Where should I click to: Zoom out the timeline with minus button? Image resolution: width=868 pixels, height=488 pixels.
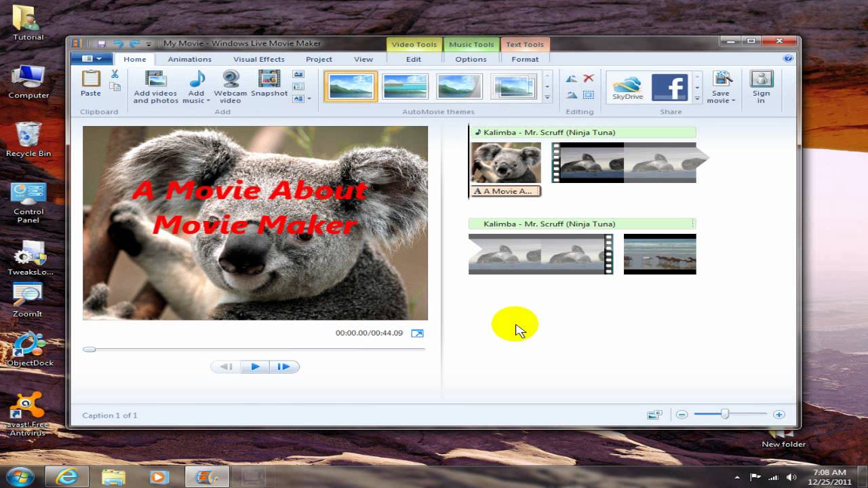click(x=682, y=415)
